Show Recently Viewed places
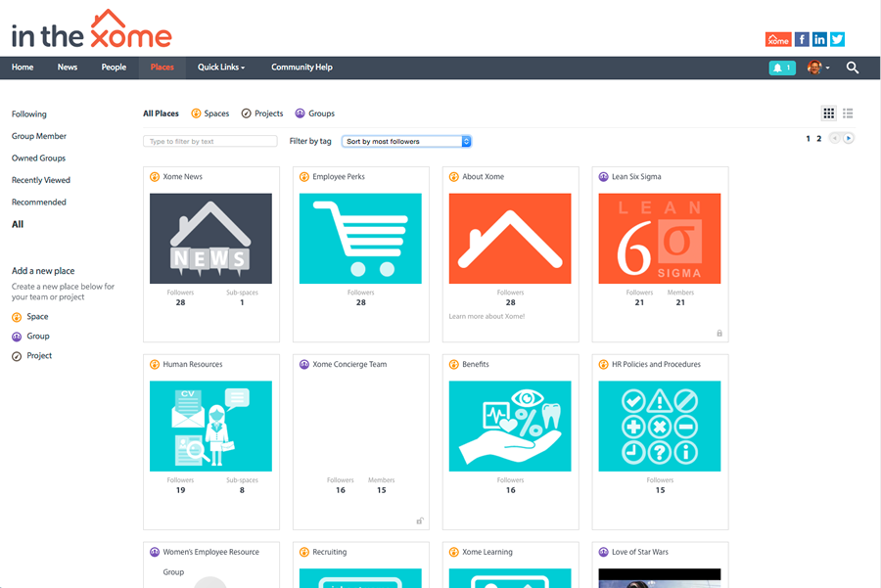 [40, 180]
